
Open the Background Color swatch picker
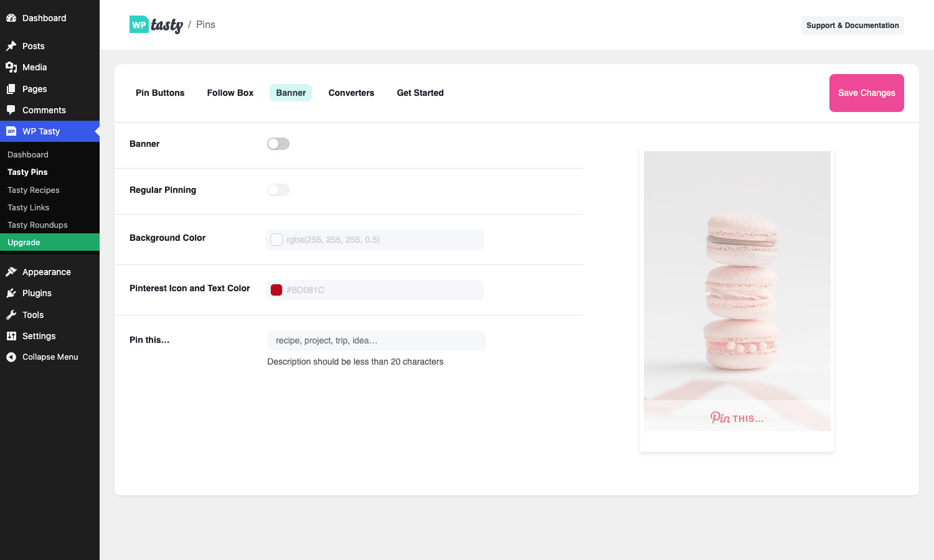coord(276,240)
